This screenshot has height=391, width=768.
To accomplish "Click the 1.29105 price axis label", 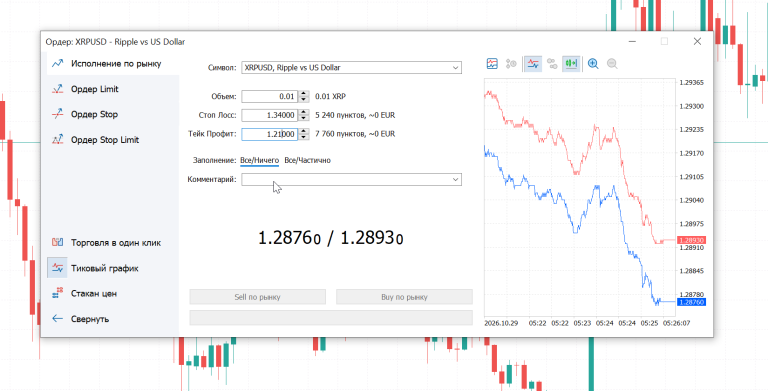I will coord(692,176).
